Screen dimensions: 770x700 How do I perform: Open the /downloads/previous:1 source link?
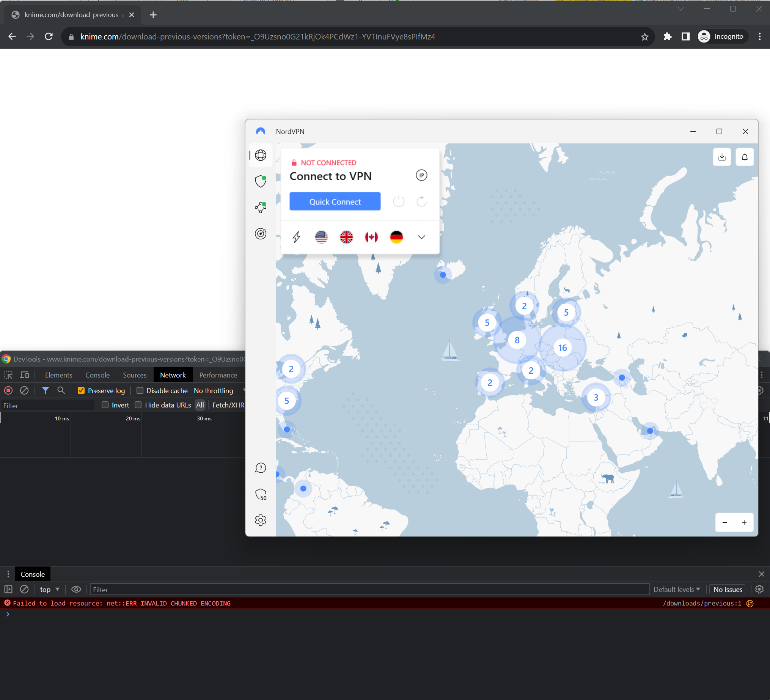pyautogui.click(x=702, y=603)
